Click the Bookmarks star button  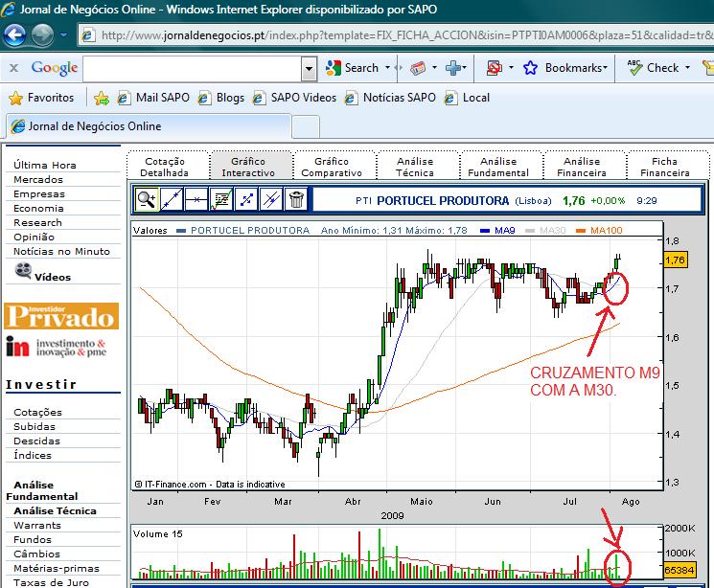click(565, 68)
